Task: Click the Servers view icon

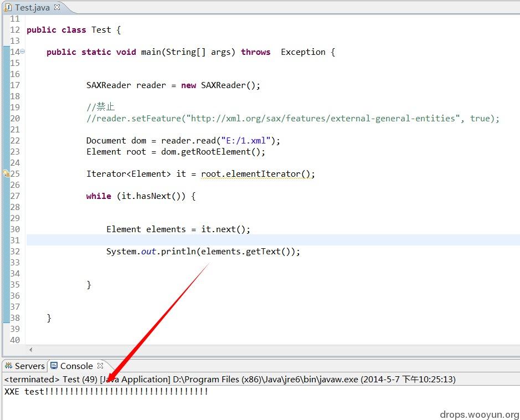Action: [8, 366]
